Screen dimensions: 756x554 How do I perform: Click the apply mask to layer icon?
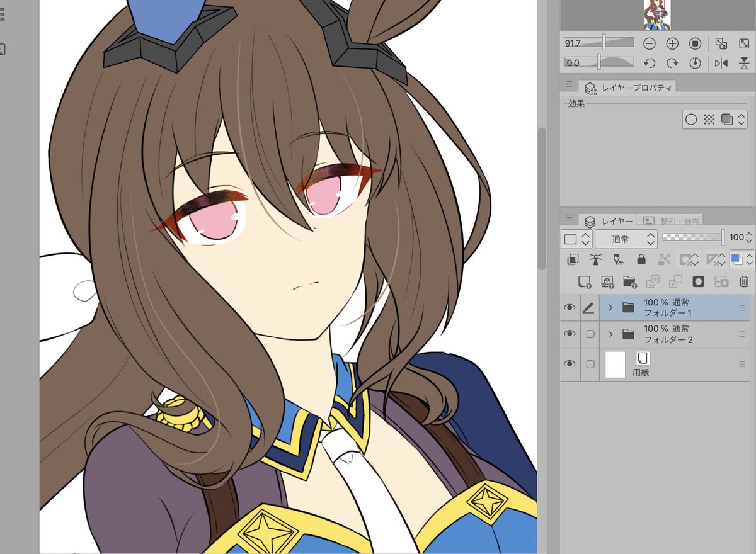tap(721, 281)
